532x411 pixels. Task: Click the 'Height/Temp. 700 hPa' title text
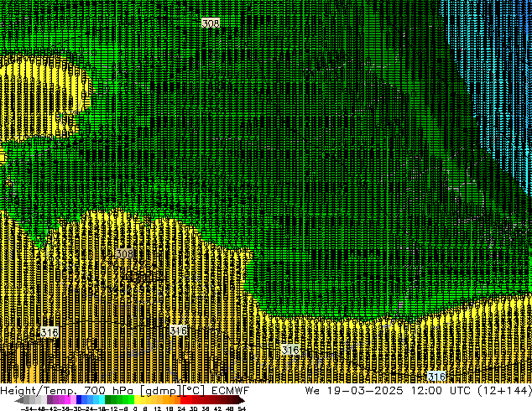click(67, 390)
